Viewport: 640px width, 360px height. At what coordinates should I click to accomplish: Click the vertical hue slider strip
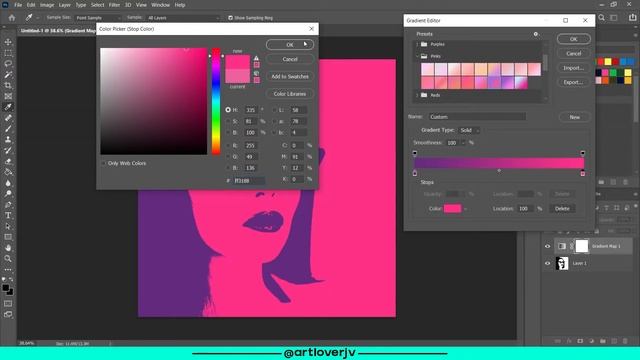coord(216,101)
